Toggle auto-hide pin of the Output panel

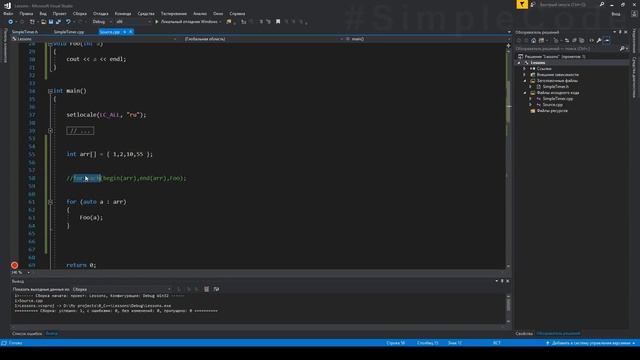point(502,281)
